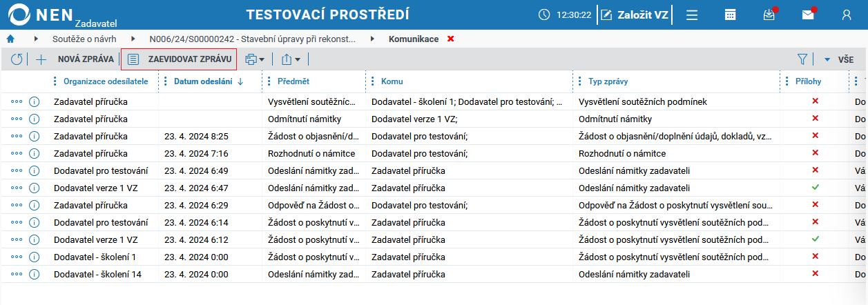Show info for Rozhodnutí o námitce row
The image size is (868, 305).
(35, 153)
